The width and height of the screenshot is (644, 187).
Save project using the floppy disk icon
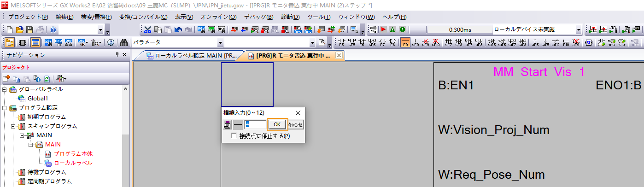pyautogui.click(x=29, y=30)
